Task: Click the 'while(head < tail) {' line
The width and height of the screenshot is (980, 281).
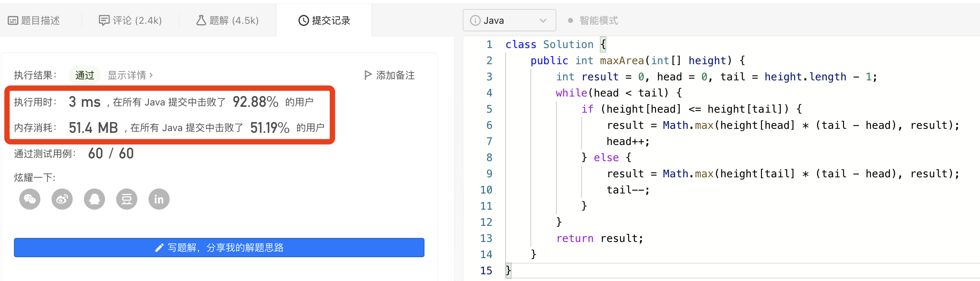Action: click(619, 93)
